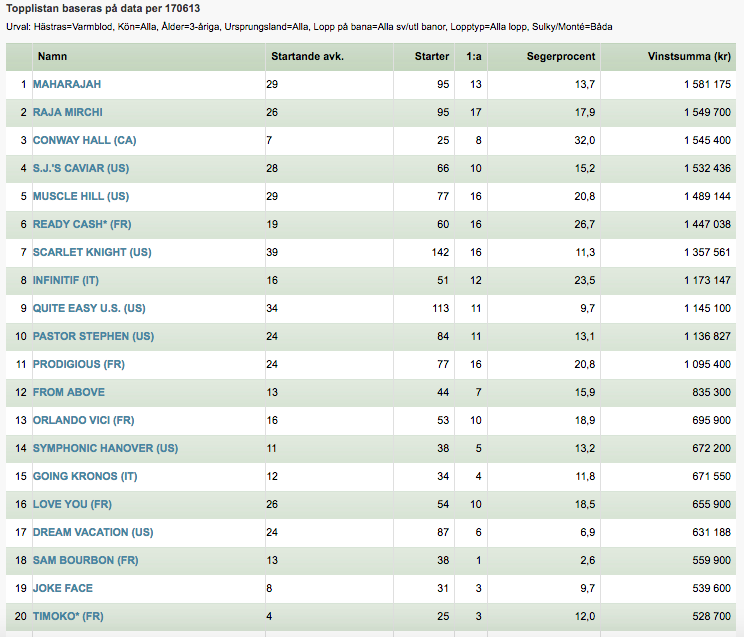Select winnings value 671 550

(711, 477)
